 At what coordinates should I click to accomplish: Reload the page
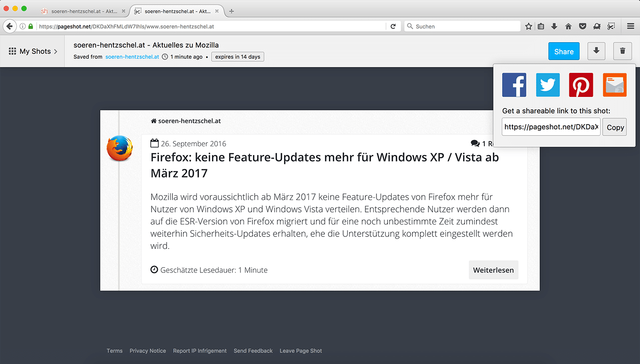click(393, 26)
